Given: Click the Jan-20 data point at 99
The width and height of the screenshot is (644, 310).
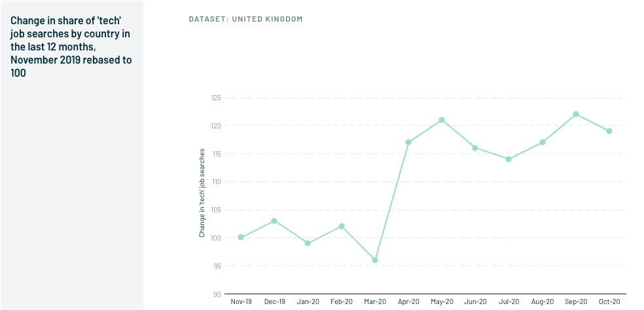Looking at the screenshot, I should point(308,243).
